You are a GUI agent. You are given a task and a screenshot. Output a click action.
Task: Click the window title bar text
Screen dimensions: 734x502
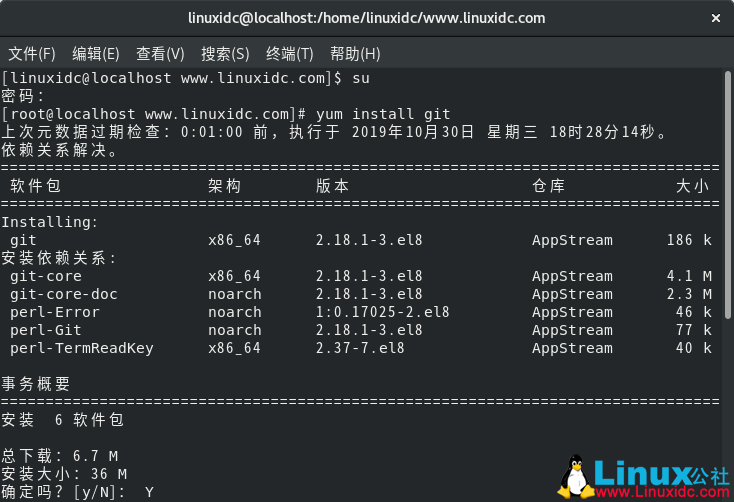coord(367,18)
